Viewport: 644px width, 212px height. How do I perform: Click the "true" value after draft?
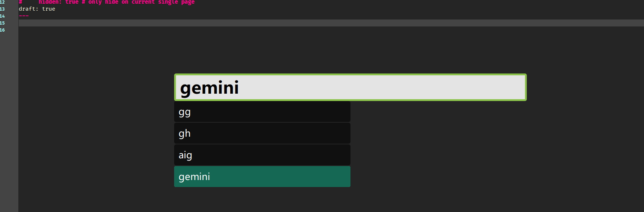48,9
